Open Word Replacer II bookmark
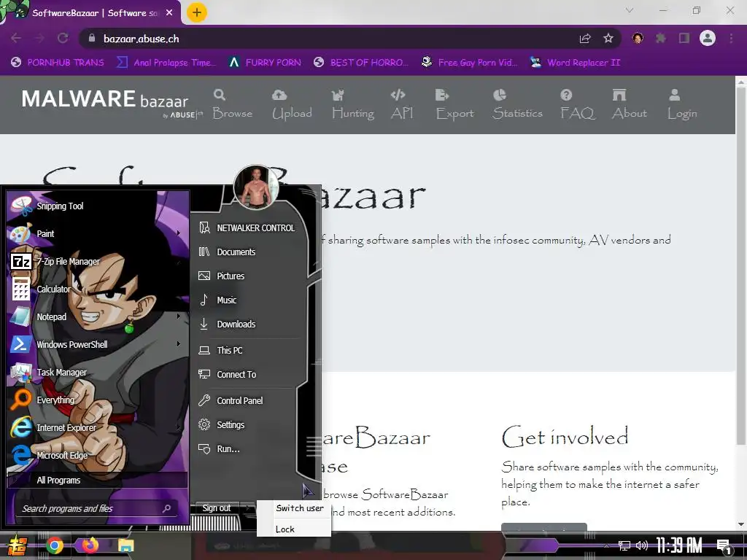 pos(575,63)
